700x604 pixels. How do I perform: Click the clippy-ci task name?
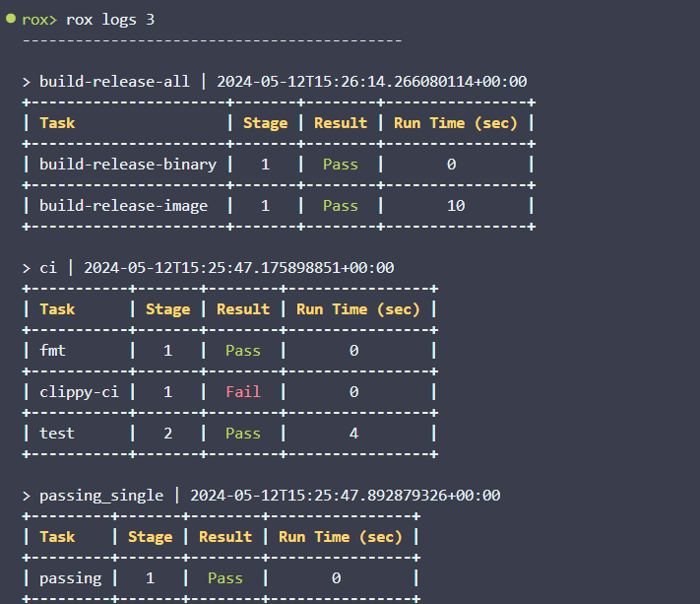[79, 391]
